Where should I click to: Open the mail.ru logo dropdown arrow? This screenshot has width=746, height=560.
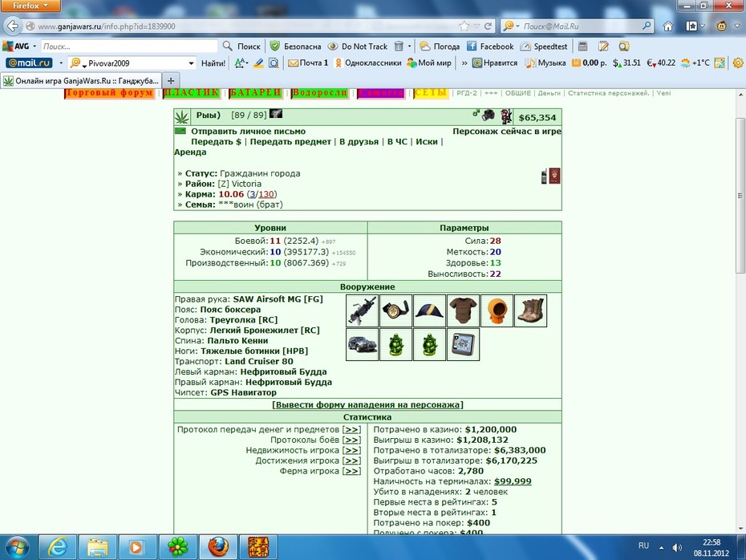[61, 63]
